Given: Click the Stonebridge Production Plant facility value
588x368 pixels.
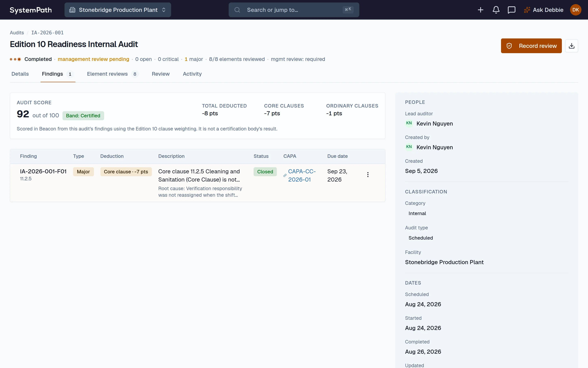Looking at the screenshot, I should (444, 262).
